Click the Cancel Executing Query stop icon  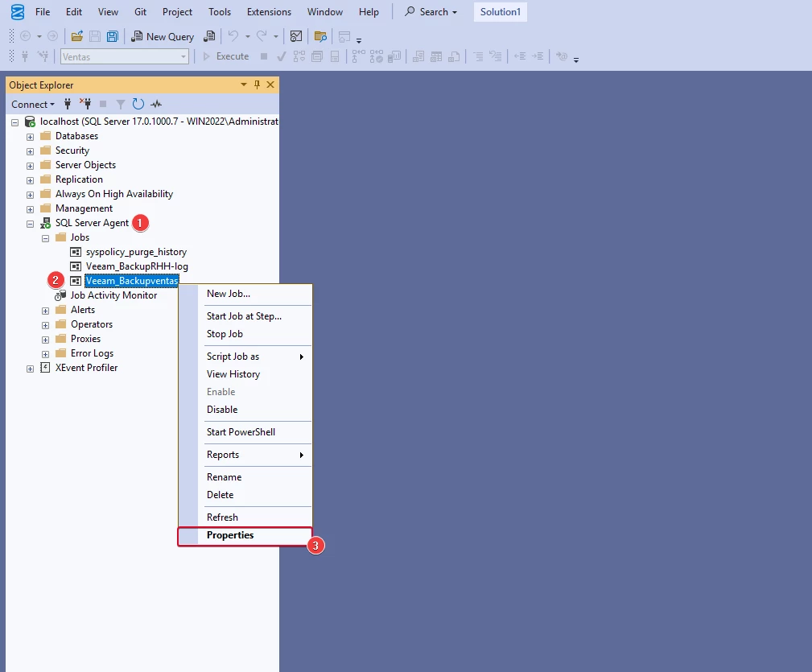tap(264, 56)
